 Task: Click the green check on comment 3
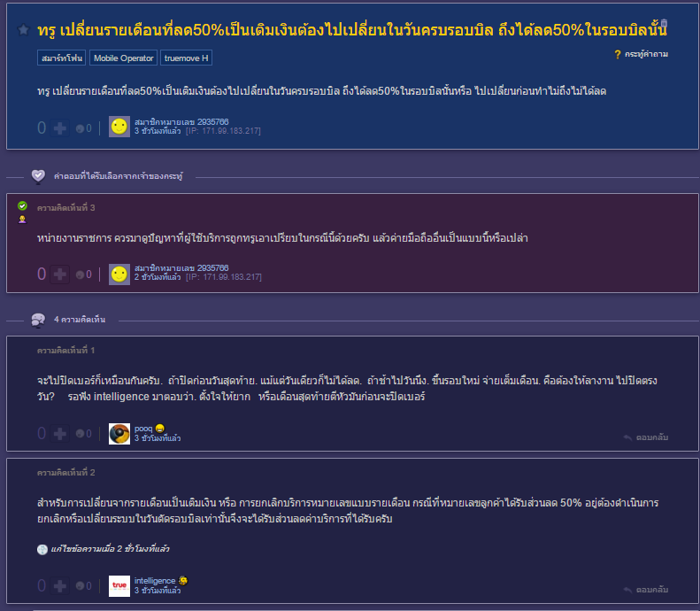[x=22, y=206]
